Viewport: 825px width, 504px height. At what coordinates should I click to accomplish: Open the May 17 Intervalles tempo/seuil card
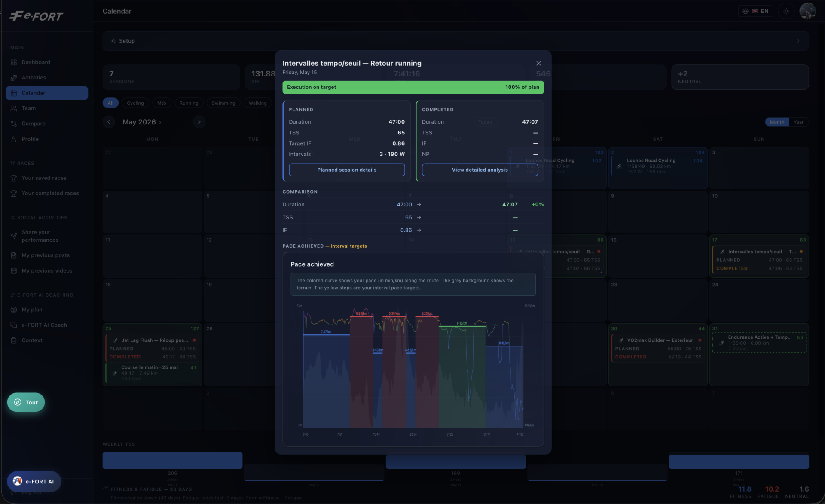click(759, 260)
